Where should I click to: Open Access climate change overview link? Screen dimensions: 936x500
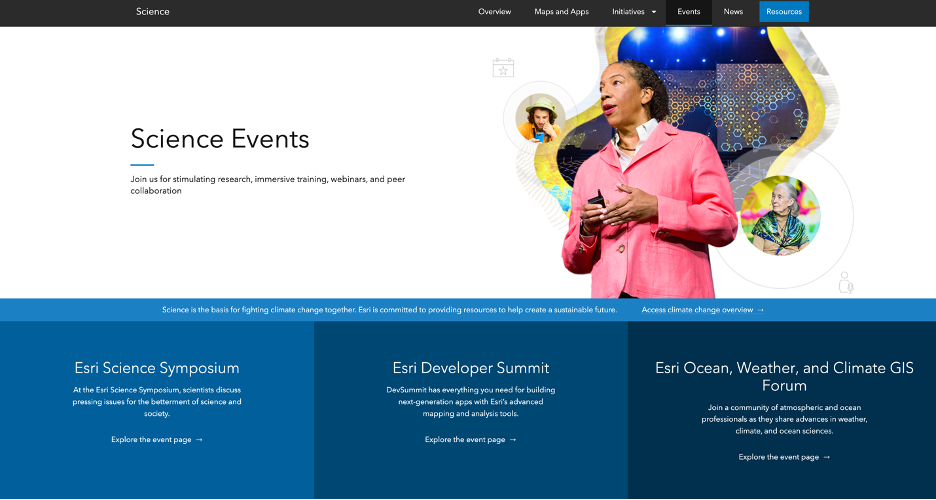coord(697,310)
